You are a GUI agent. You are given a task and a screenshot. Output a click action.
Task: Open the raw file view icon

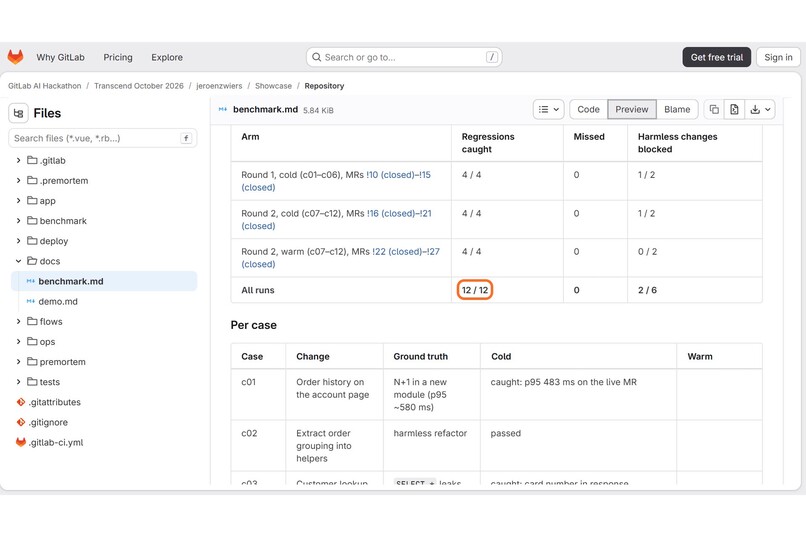[734, 109]
